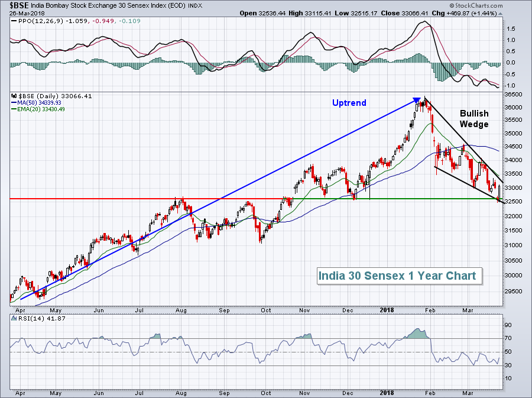Click the MA(50) 34339.93 legend entry

point(38,103)
